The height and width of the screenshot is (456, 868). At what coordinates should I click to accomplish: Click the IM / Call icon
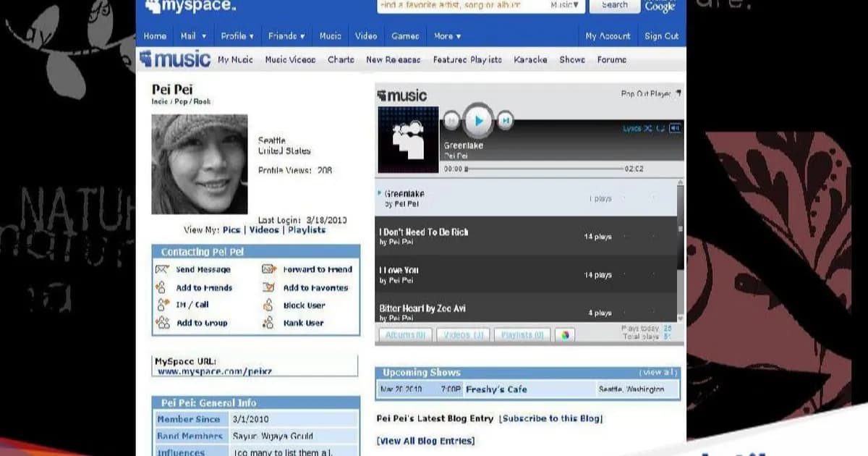click(162, 305)
